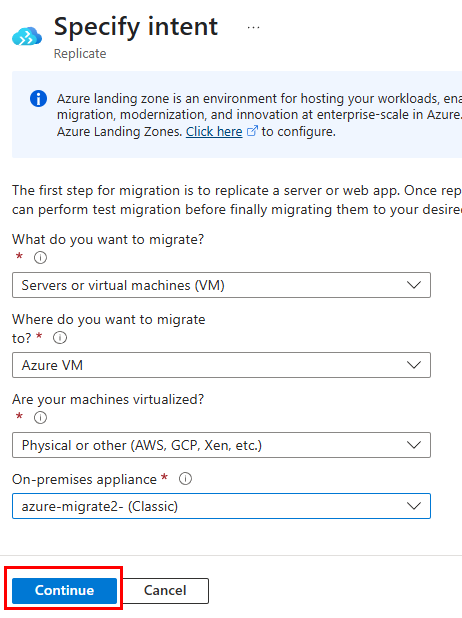462x618 pixels.
Task: Open the Azure VM destination dropdown
Action: point(221,365)
